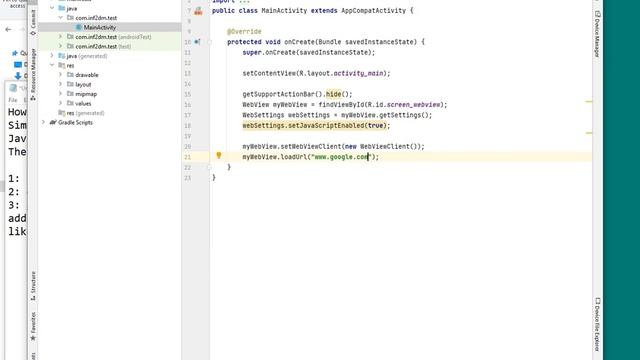Screen dimensions: 640x360
Task: Click the mipmap folder icon
Action: [x=70, y=94]
